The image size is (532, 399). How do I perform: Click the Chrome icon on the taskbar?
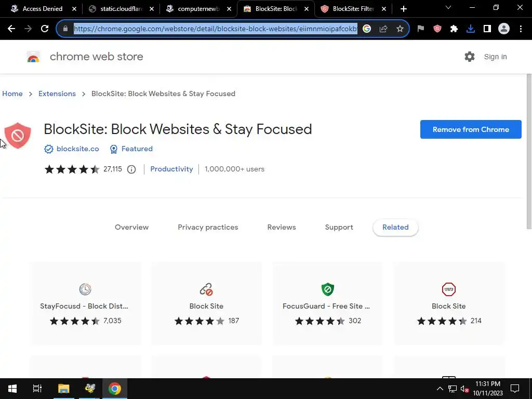pos(115,389)
